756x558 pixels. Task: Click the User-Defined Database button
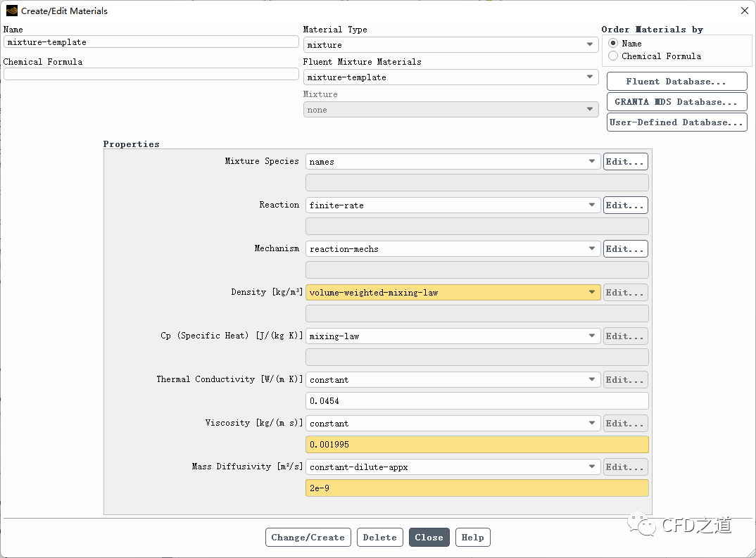[x=676, y=122]
